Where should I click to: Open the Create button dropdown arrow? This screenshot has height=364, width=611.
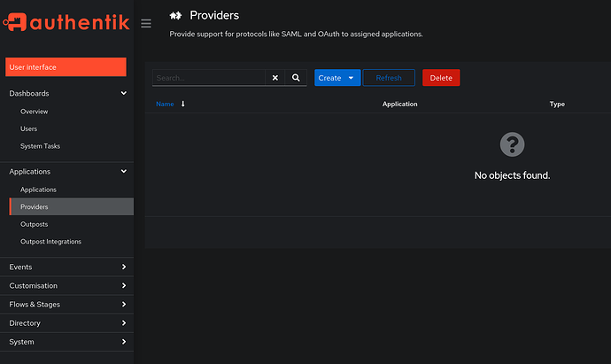tap(352, 78)
